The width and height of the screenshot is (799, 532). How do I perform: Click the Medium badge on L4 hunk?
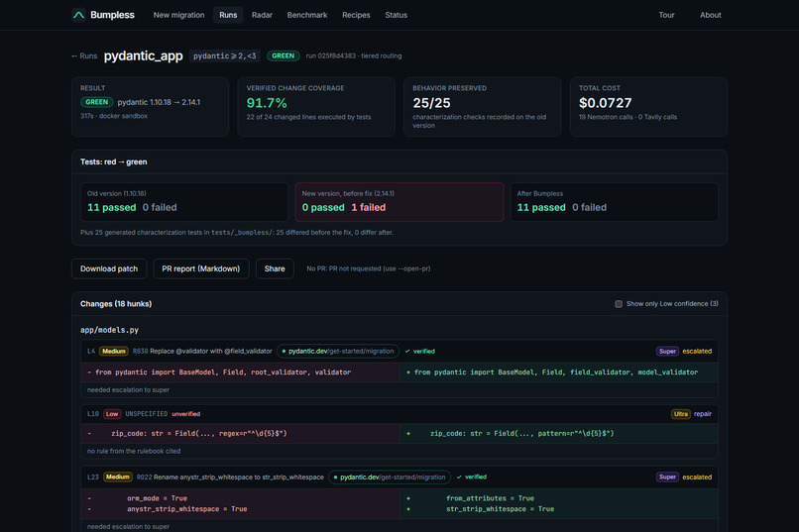[x=114, y=352]
